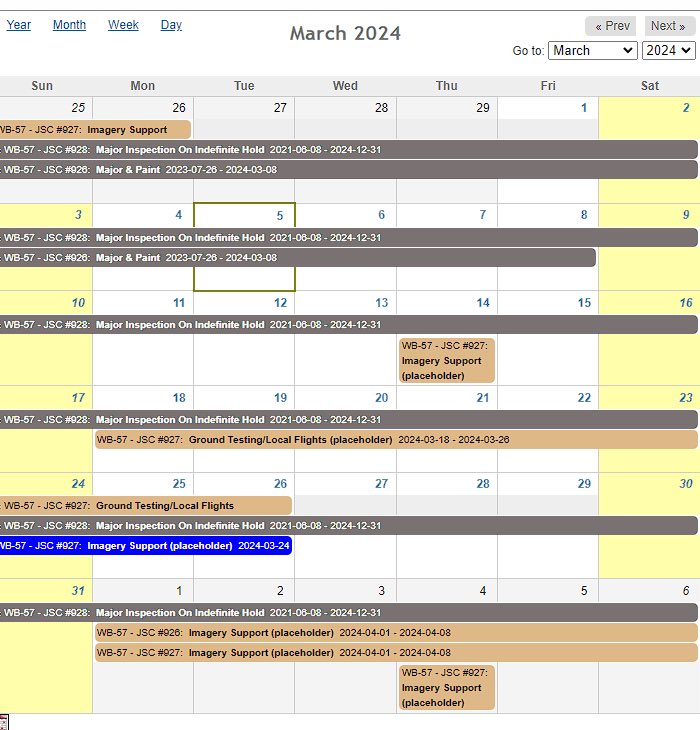700x730 pixels.
Task: Open Imagery Support placeholder on Thursday April 4
Action: point(447,688)
